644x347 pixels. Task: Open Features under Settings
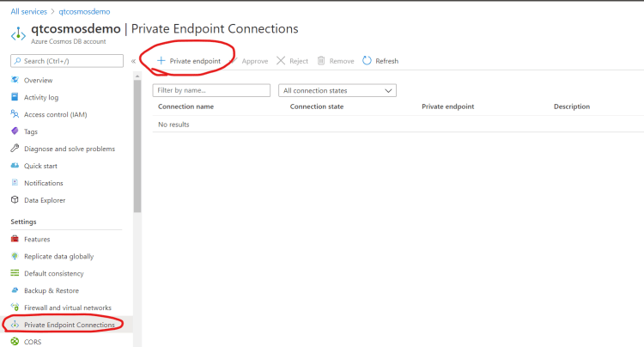37,239
